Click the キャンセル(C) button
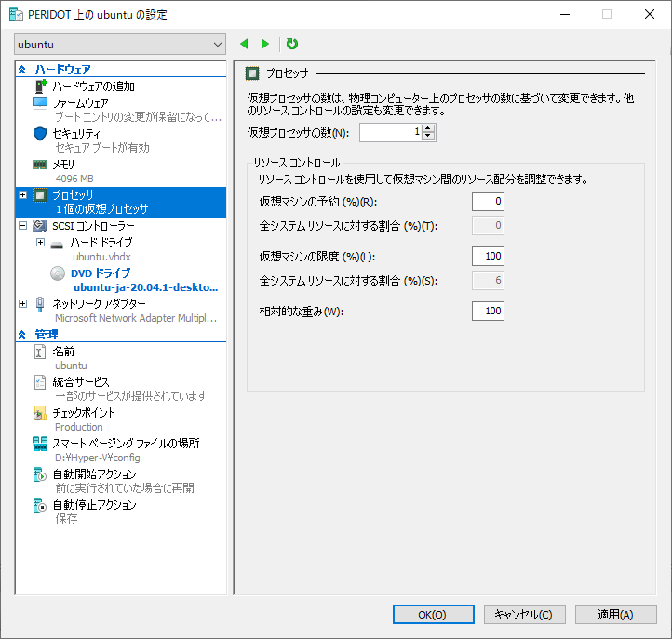Viewport: 672px width, 639px height. (525, 615)
